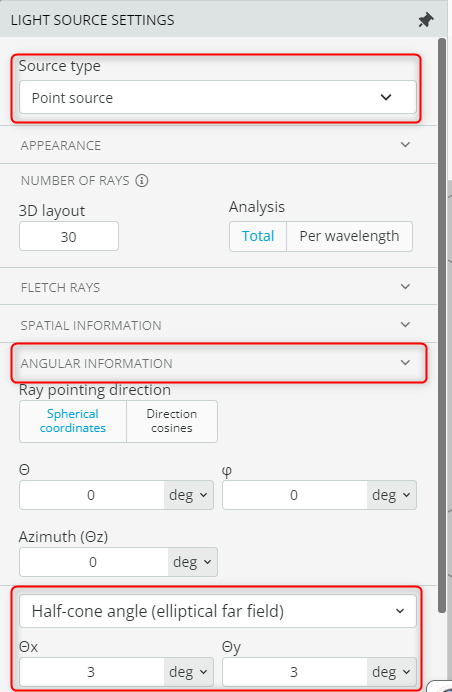This screenshot has height=692, width=452.
Task: Click the 3D layout rays field
Action: [69, 237]
